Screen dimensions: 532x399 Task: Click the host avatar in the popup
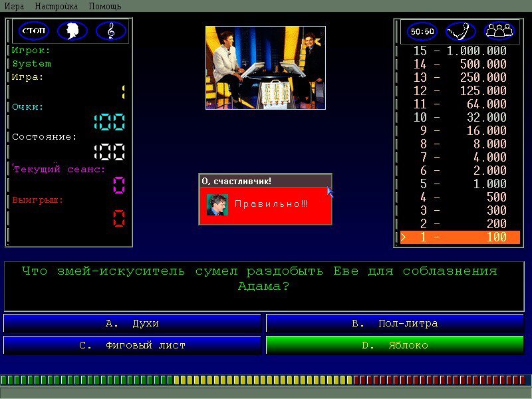tap(217, 204)
